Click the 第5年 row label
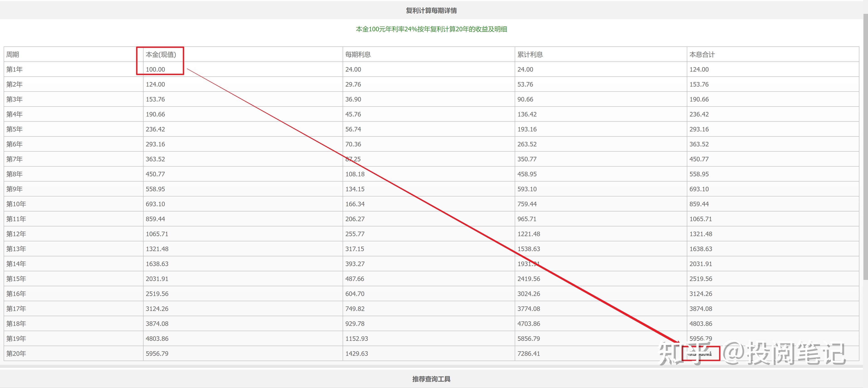The width and height of the screenshot is (868, 388). (x=15, y=129)
